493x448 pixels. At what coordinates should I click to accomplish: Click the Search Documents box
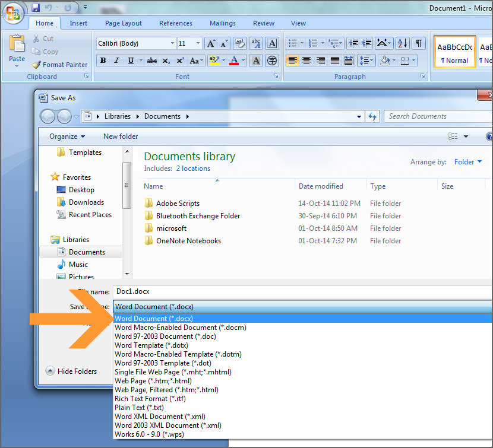[438, 116]
